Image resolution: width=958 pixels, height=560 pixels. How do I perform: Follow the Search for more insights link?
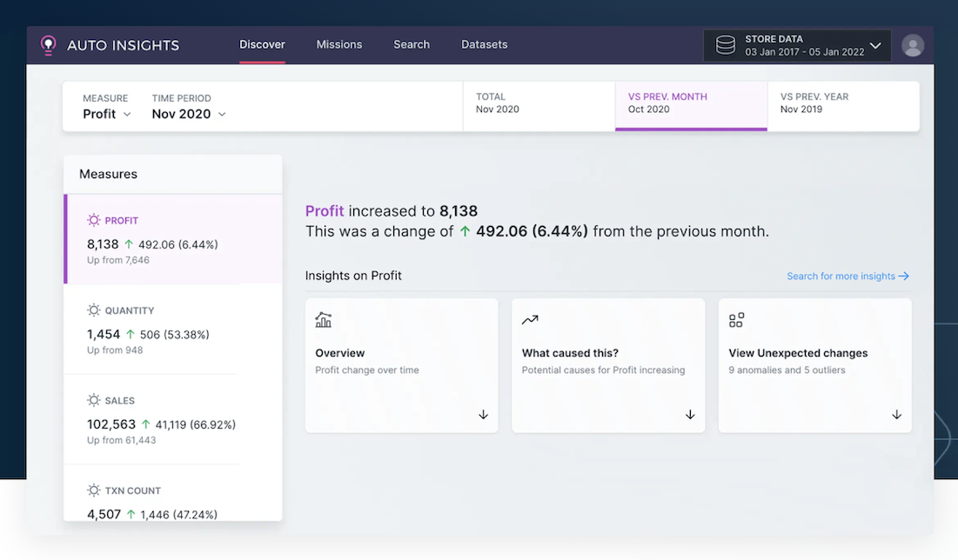click(x=847, y=277)
